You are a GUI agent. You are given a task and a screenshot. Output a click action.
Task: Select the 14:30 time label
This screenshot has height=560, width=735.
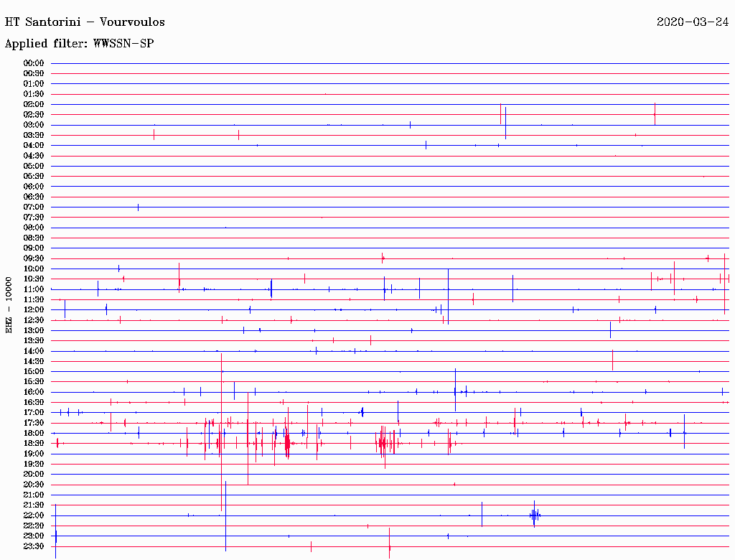click(34, 362)
